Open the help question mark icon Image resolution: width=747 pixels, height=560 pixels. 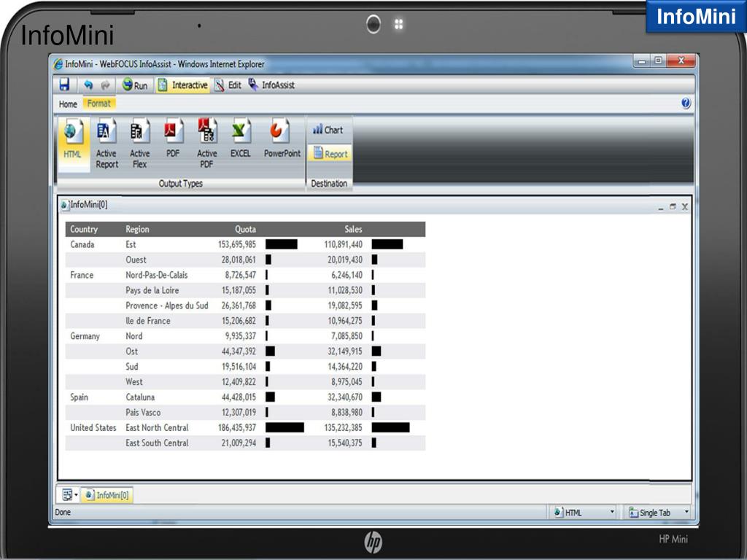pos(686,103)
